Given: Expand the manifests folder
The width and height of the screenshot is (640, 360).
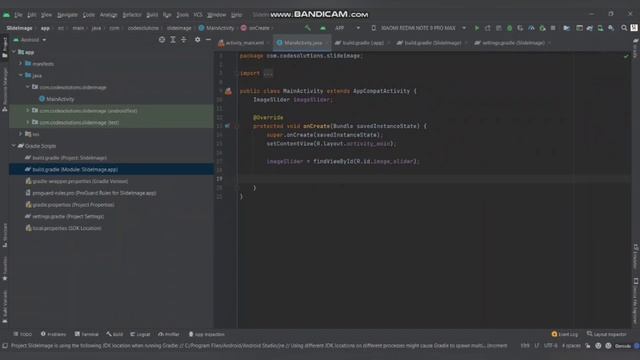Looking at the screenshot, I should [x=20, y=64].
